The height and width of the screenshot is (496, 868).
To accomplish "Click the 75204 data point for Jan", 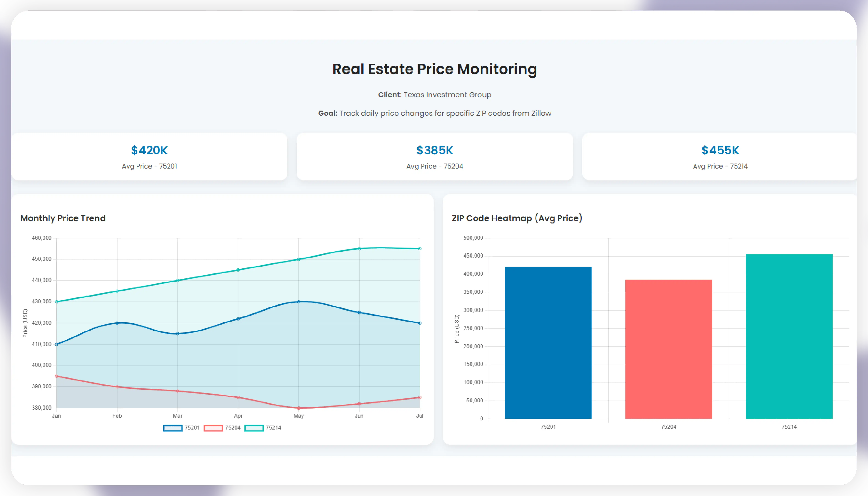I will (x=57, y=376).
